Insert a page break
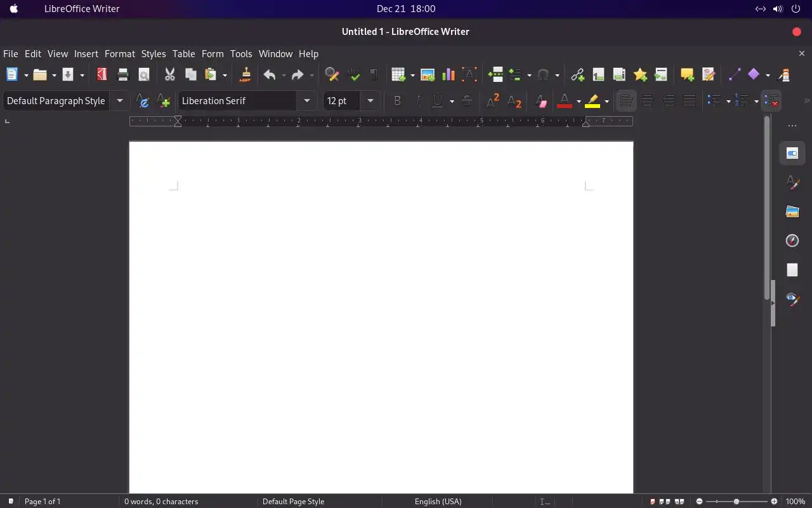812x508 pixels. [495, 75]
